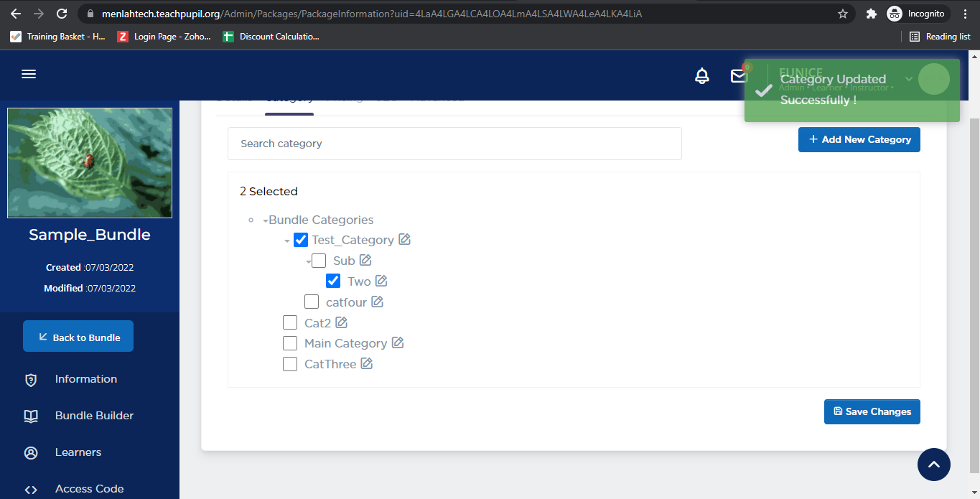
Task: Click the Add New Category button
Action: (x=859, y=140)
